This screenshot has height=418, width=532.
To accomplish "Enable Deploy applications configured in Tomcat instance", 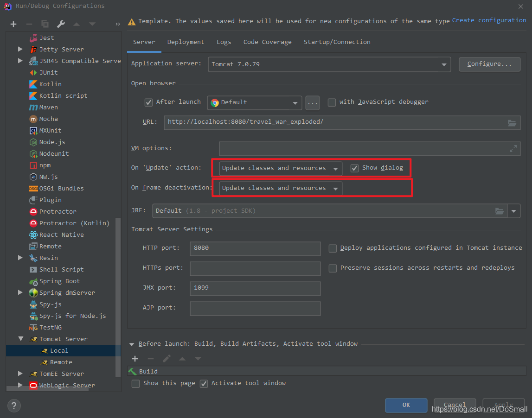I will coord(333,248).
